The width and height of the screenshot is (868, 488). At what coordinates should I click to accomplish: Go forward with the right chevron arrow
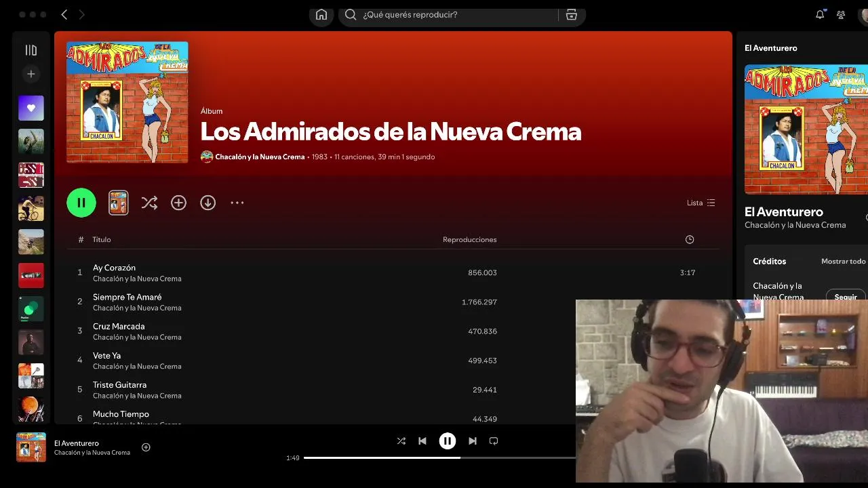82,14
